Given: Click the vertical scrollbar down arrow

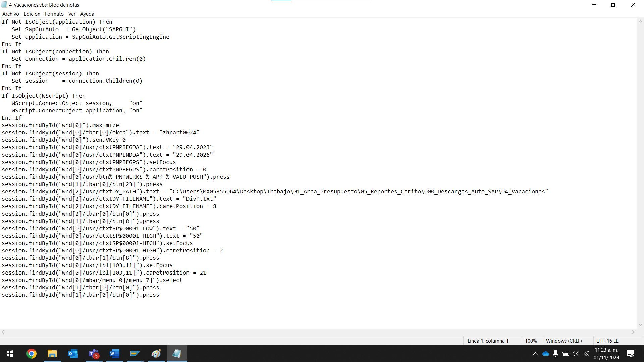Looking at the screenshot, I should 640,324.
